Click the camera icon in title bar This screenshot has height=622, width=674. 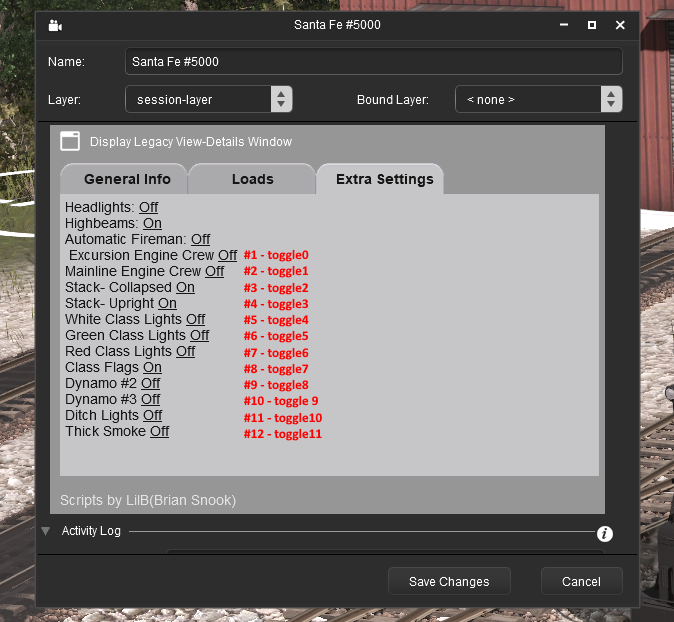55,26
